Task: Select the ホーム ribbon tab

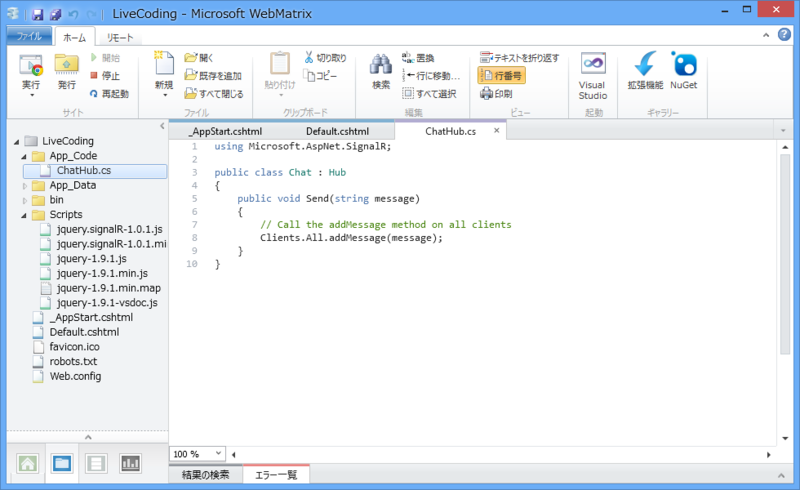Action: tap(74, 37)
